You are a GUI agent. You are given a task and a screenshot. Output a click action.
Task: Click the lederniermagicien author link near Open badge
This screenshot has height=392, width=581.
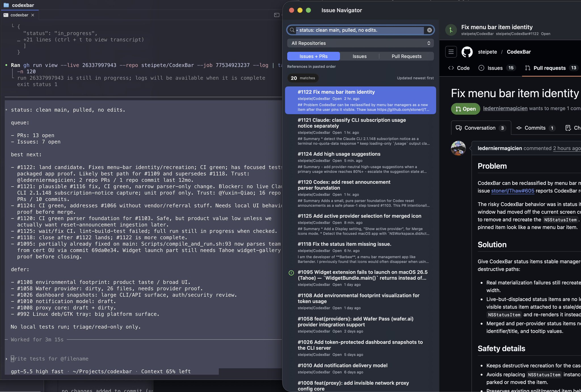[x=505, y=109]
